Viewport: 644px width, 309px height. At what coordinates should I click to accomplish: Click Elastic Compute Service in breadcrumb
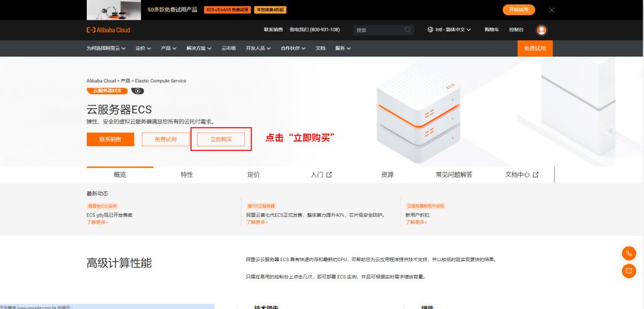pyautogui.click(x=160, y=81)
